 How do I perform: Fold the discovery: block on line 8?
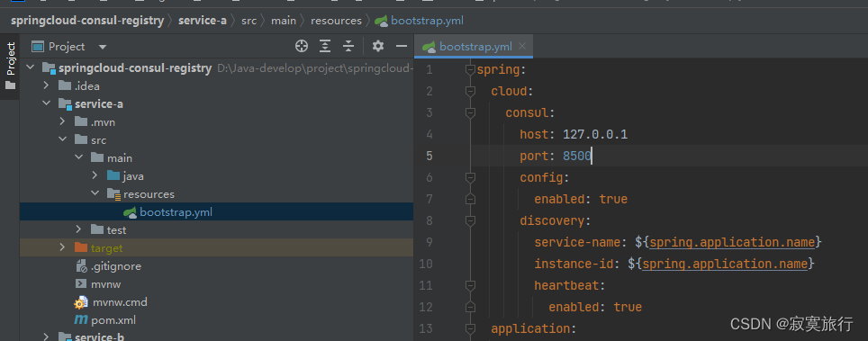471,220
